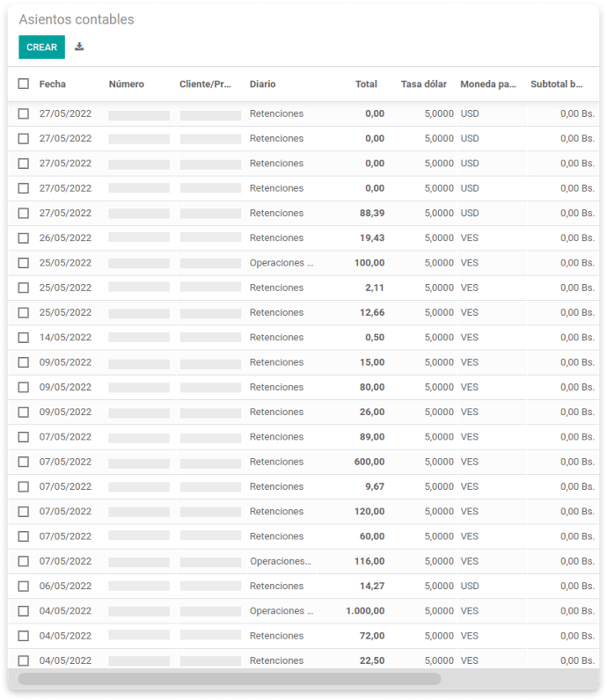Viewport: 607px width, 700px height.
Task: Sort by the Total column header
Action: [366, 84]
